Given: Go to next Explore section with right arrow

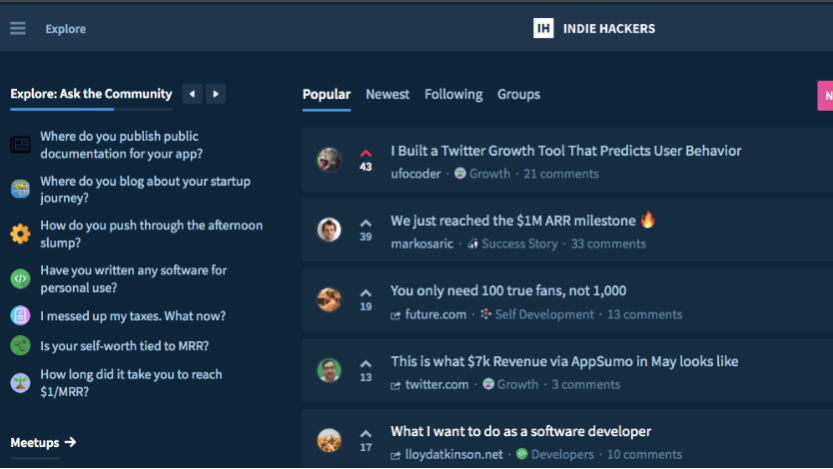Looking at the screenshot, I should click(216, 94).
